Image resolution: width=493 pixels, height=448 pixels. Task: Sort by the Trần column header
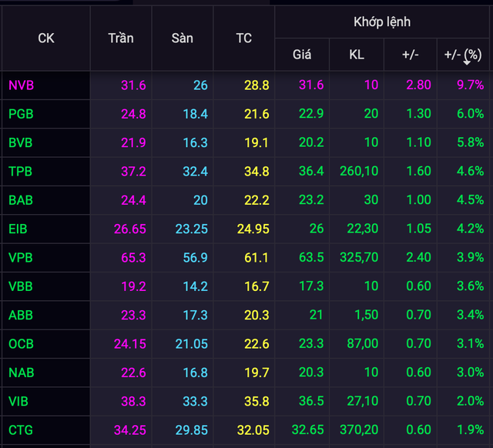coord(121,38)
